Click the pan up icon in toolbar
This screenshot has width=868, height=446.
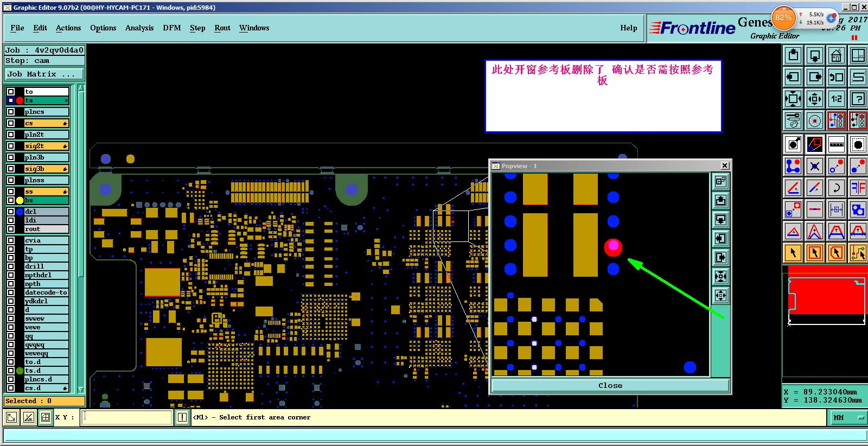tap(793, 55)
